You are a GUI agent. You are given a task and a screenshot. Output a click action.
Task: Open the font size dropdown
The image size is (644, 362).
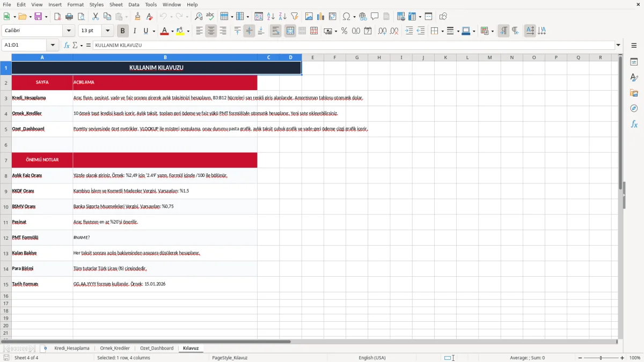click(x=107, y=31)
